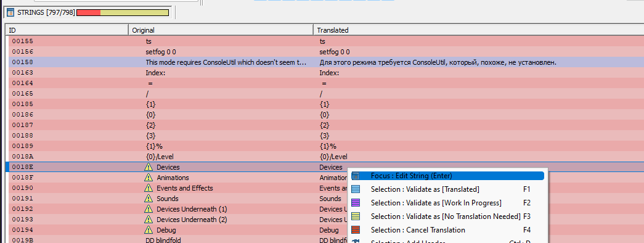Select the '{1}' original string in row 00185
The height and width of the screenshot is (243, 644).
[151, 104]
